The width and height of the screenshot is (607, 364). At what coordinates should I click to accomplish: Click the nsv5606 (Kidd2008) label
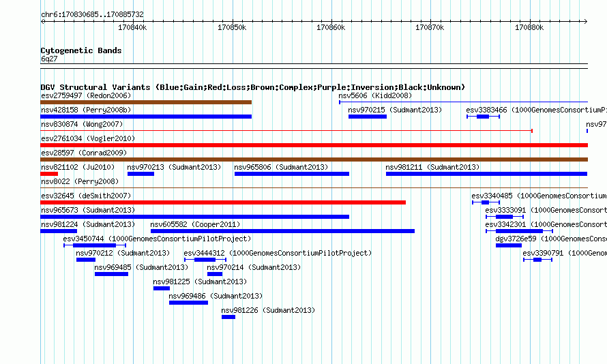(375, 95)
